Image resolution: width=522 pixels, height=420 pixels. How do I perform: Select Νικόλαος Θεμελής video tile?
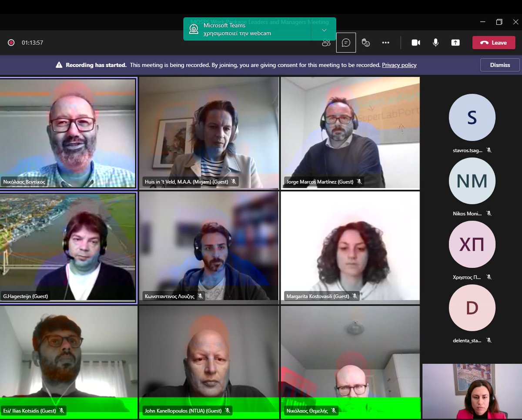point(350,362)
